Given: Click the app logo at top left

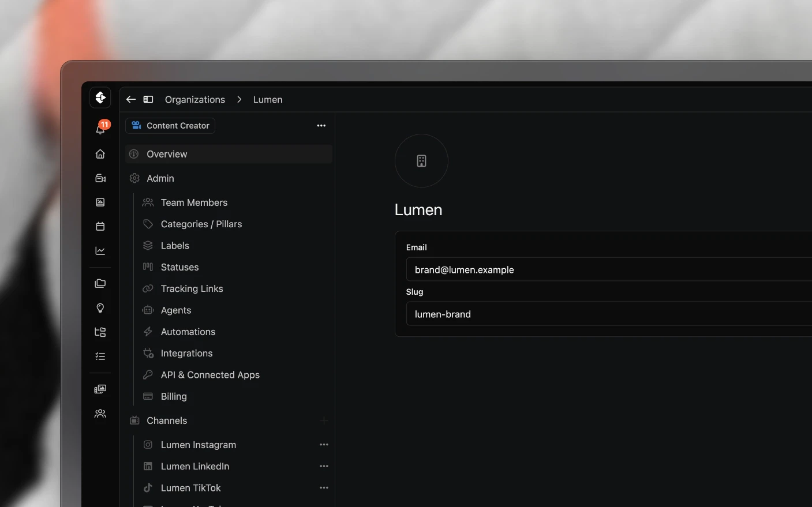Looking at the screenshot, I should [x=100, y=97].
